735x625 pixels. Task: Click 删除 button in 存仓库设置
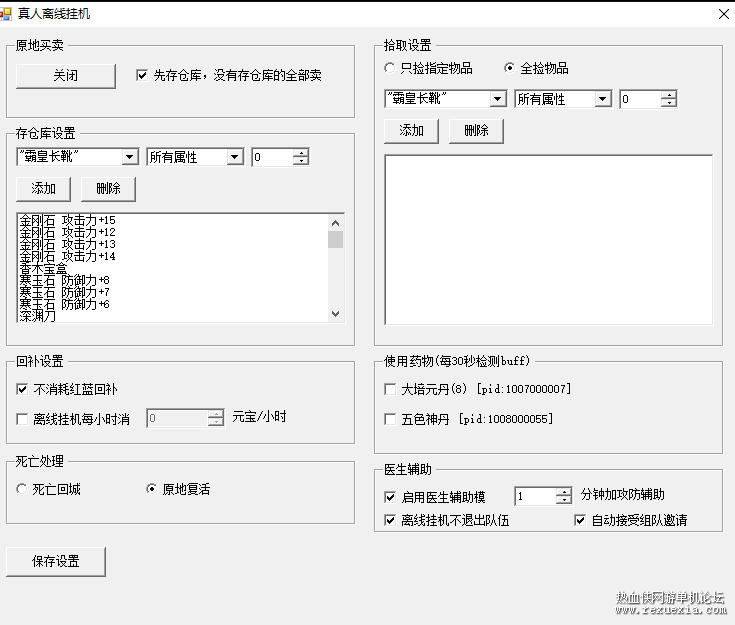click(x=108, y=189)
